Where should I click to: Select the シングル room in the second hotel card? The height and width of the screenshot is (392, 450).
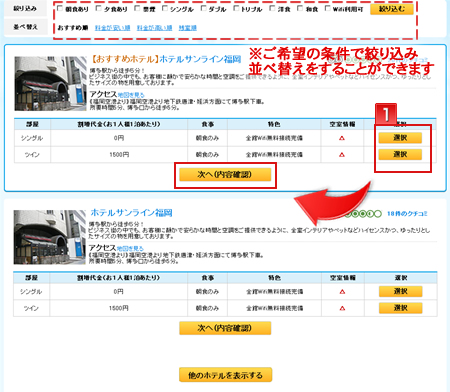(400, 291)
